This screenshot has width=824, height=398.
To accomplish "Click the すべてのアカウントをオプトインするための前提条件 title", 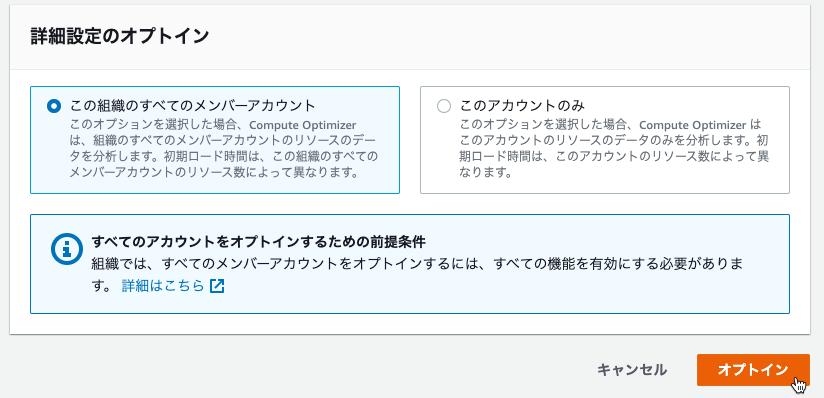I will point(259,242).
